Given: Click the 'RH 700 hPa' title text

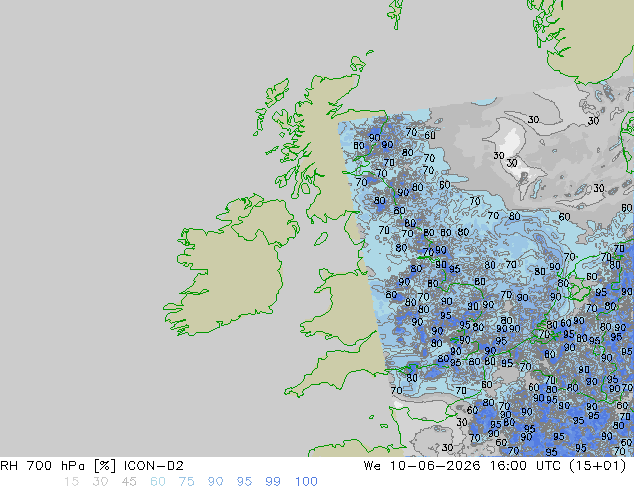Looking at the screenshot, I should coord(42,466).
